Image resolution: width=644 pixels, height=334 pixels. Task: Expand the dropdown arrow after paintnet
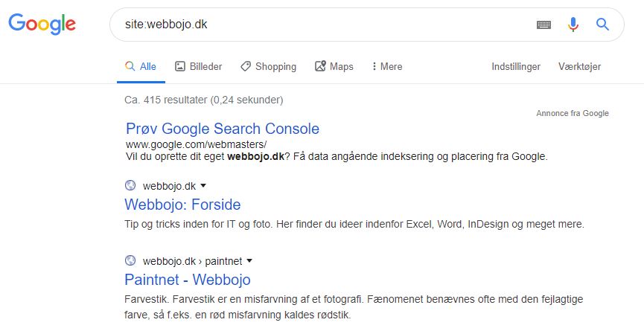(x=249, y=261)
